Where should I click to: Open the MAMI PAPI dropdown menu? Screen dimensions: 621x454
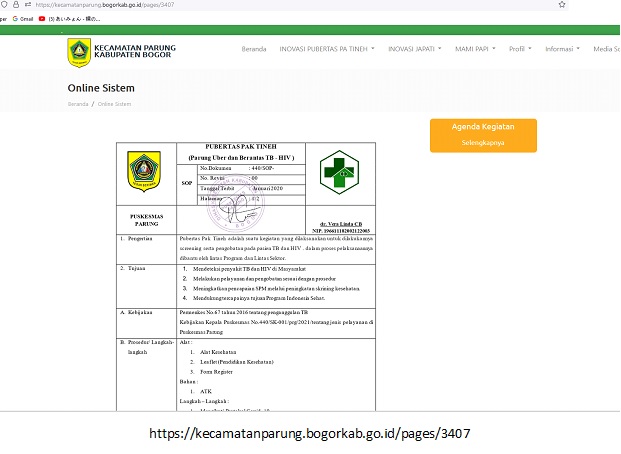(476, 49)
